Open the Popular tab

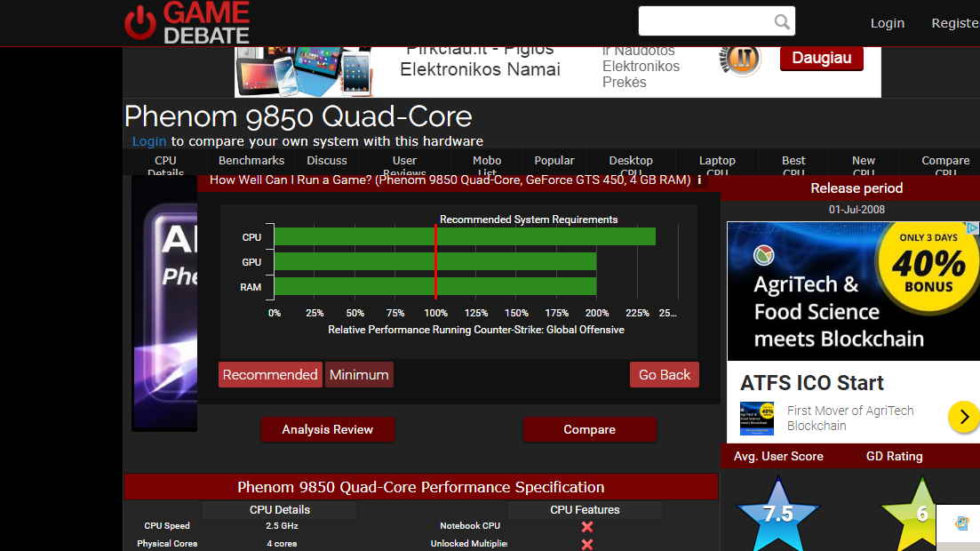(x=554, y=161)
